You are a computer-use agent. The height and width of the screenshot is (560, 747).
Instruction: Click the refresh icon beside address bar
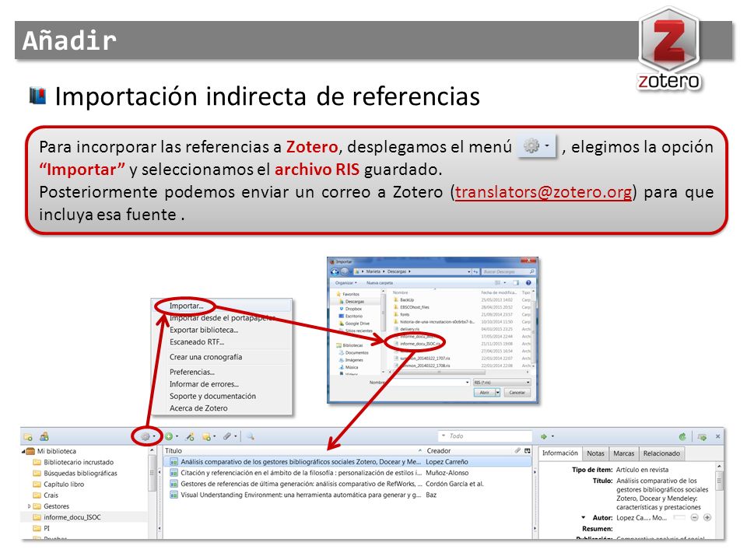point(475,271)
